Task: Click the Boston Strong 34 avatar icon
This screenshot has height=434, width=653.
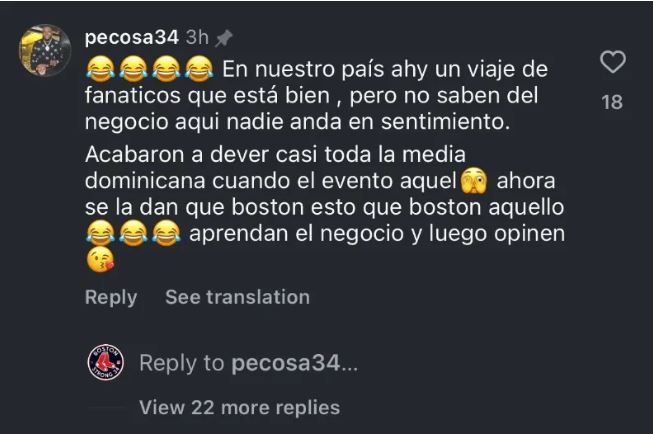Action: [106, 362]
